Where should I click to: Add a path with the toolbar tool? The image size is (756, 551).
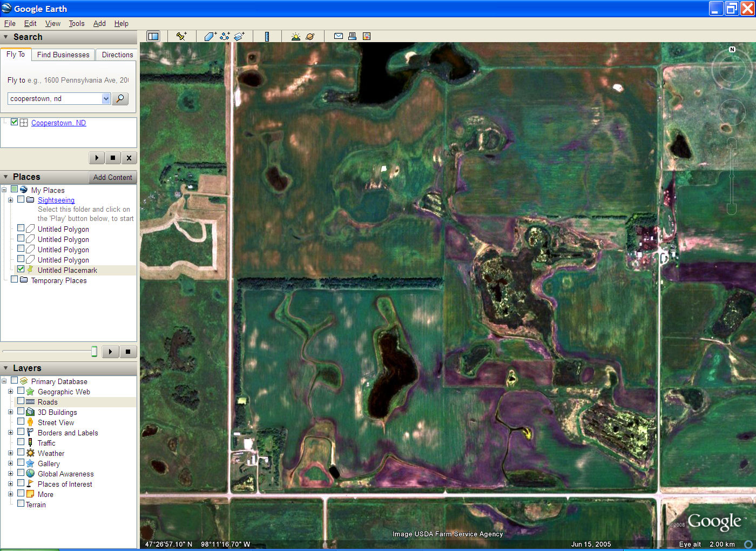point(225,36)
